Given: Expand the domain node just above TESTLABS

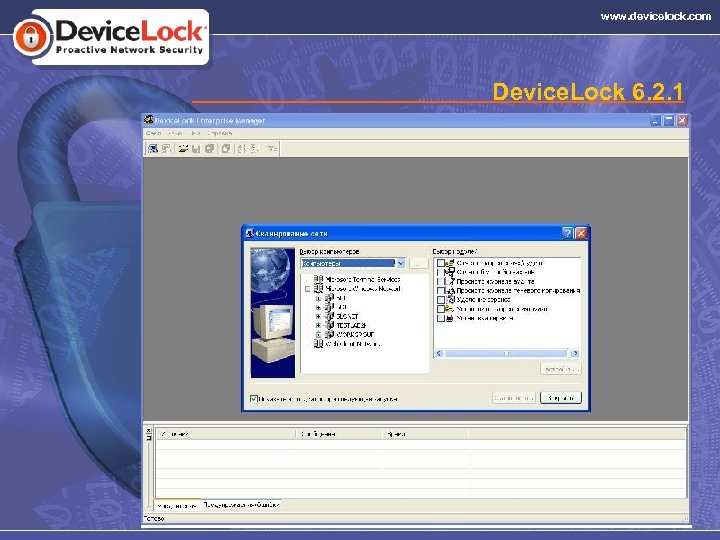Looking at the screenshot, I should 318,316.
